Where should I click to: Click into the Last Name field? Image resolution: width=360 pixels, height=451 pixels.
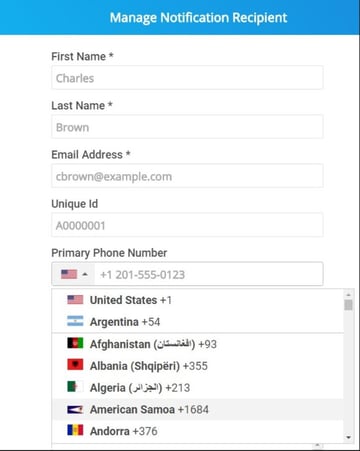pos(187,127)
